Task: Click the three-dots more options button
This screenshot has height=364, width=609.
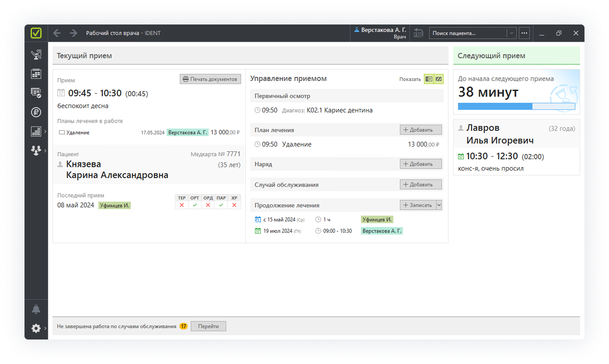Action: [524, 33]
